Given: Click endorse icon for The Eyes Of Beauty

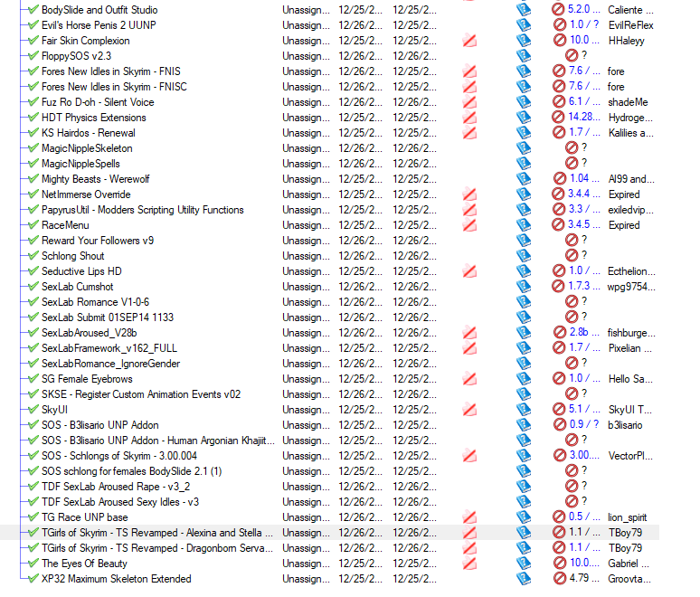Looking at the screenshot, I should [x=469, y=564].
